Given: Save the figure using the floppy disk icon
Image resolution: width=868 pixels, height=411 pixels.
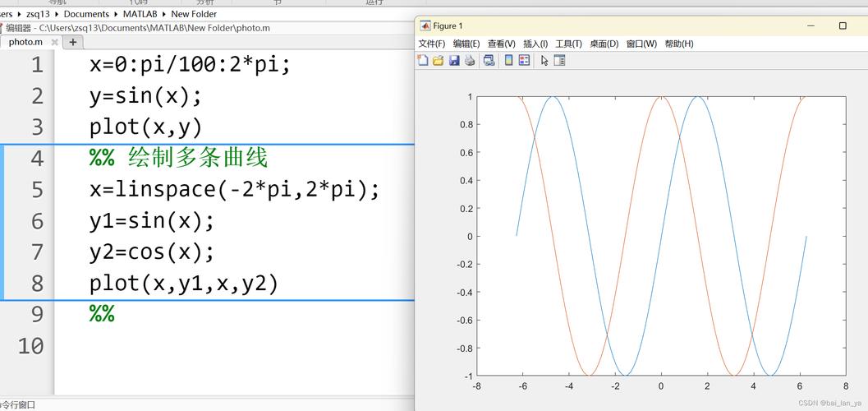Looking at the screenshot, I should click(x=454, y=61).
